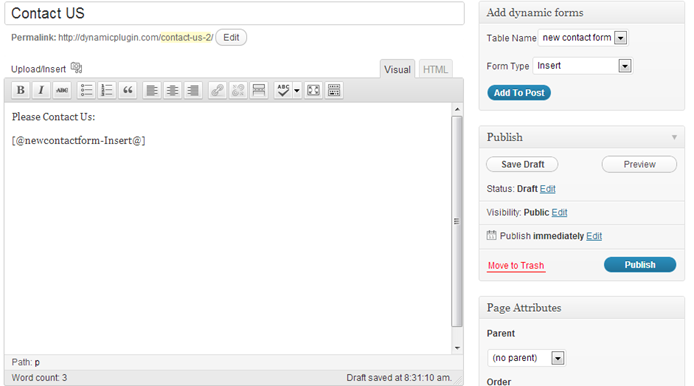Show the kitchen sink toolbar row

(x=334, y=90)
